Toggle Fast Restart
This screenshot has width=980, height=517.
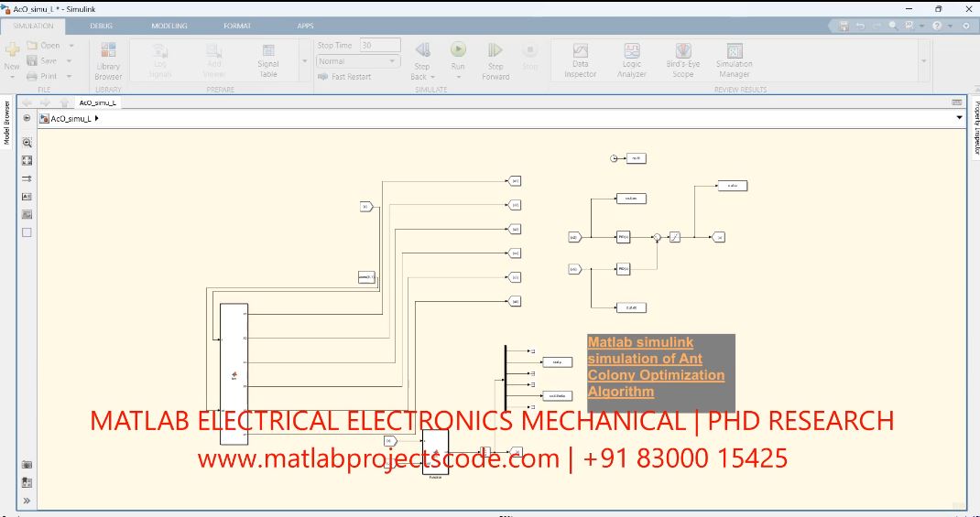344,77
